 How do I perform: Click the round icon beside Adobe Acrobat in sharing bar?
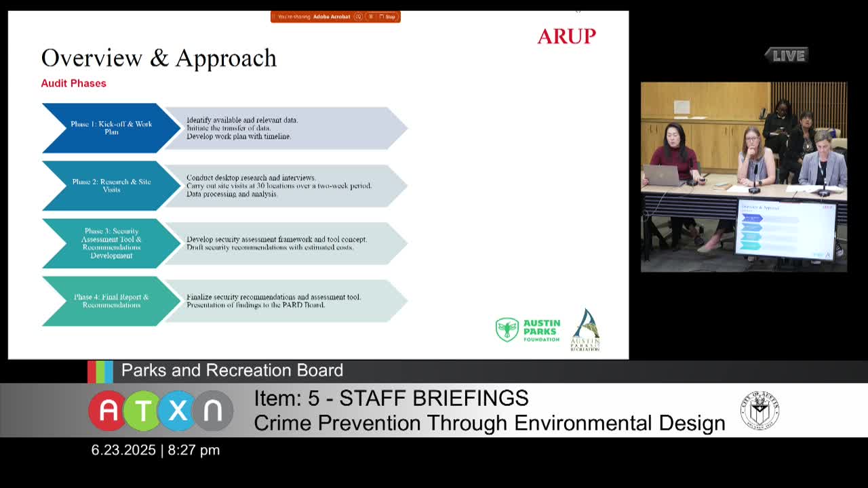coord(358,16)
